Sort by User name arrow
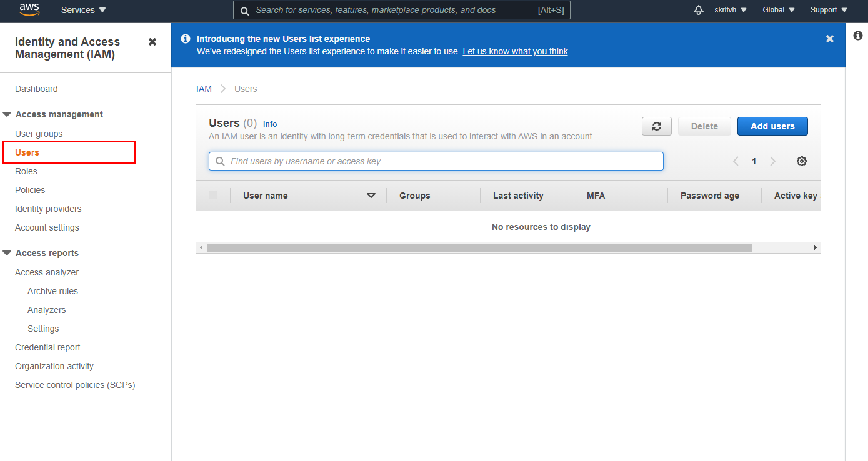Image resolution: width=868 pixels, height=461 pixels. tap(371, 196)
